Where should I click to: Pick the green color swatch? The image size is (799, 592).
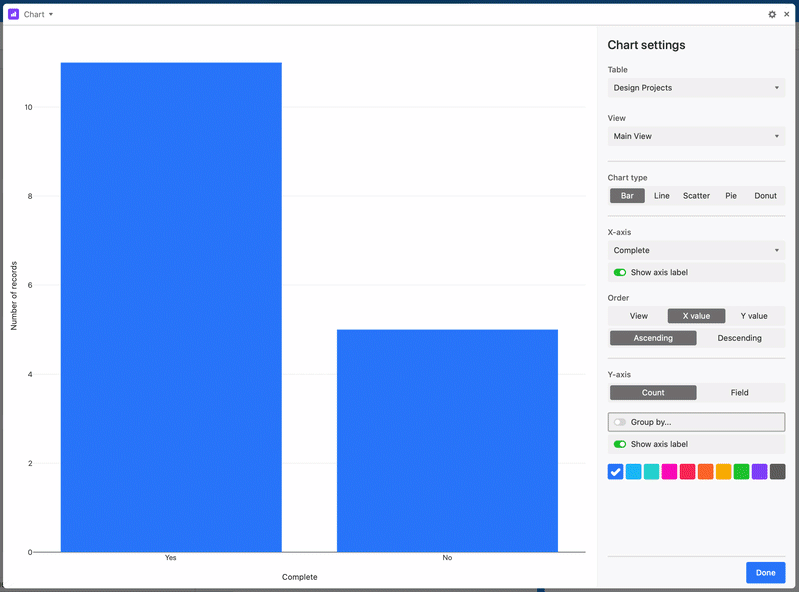741,472
